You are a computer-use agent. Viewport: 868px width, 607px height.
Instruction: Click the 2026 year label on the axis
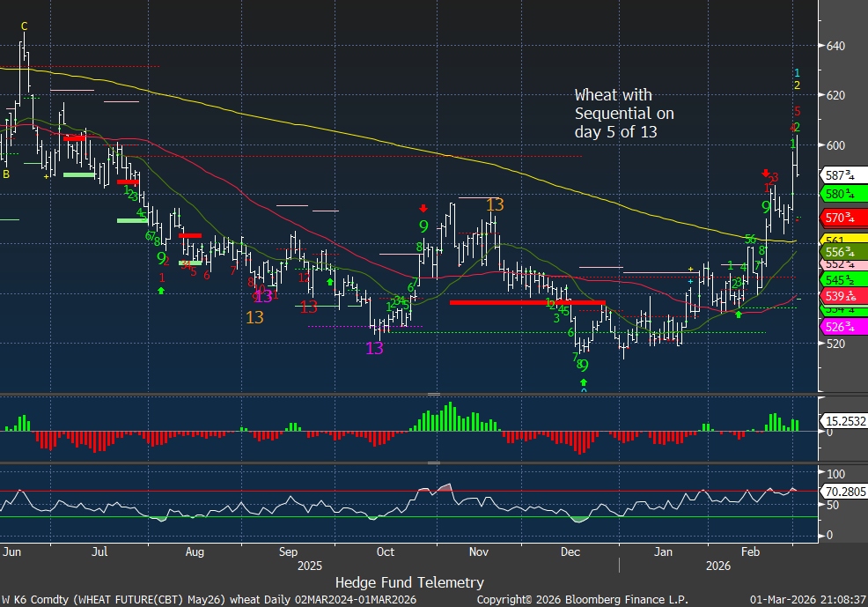[x=719, y=565]
